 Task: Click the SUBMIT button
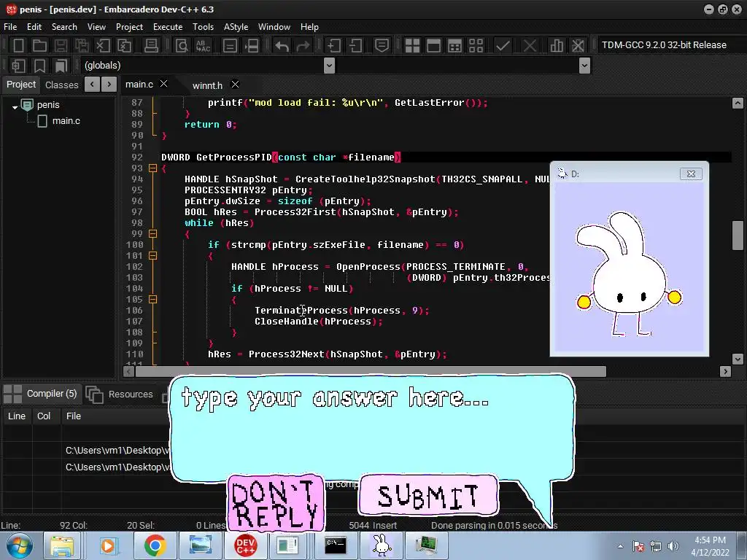(427, 495)
